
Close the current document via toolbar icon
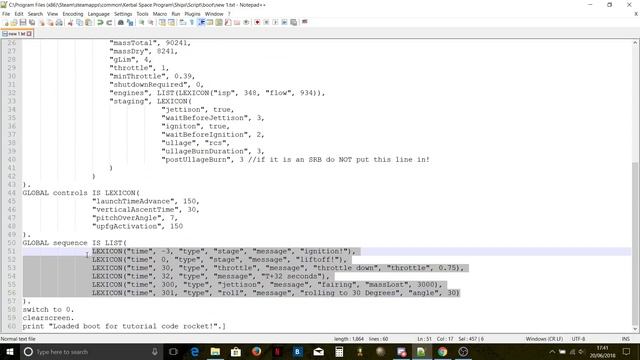point(42,22)
